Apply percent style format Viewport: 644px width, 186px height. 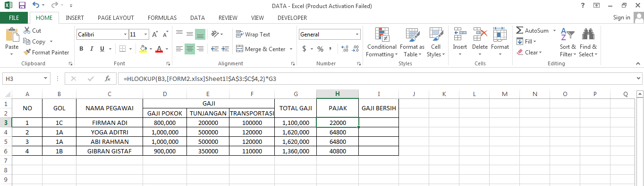(320, 49)
